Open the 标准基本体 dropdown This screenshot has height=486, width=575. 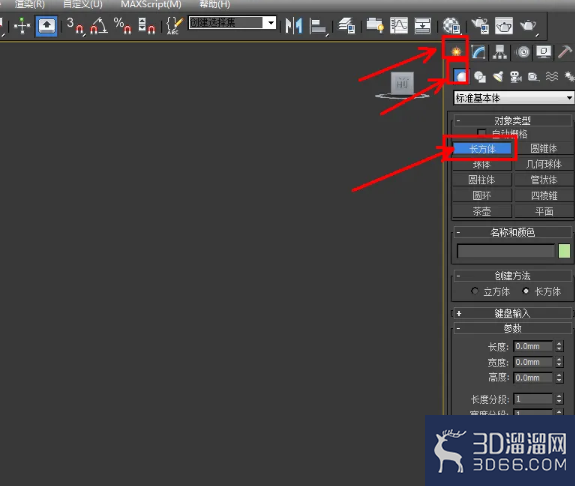[513, 98]
